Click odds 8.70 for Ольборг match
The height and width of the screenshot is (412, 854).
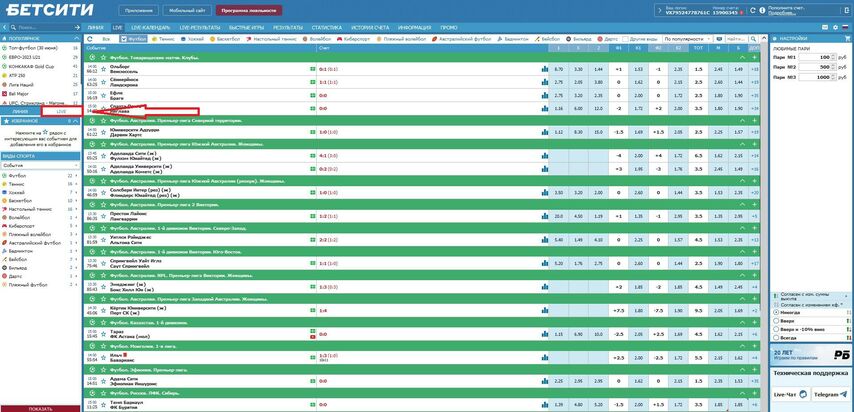coord(558,69)
